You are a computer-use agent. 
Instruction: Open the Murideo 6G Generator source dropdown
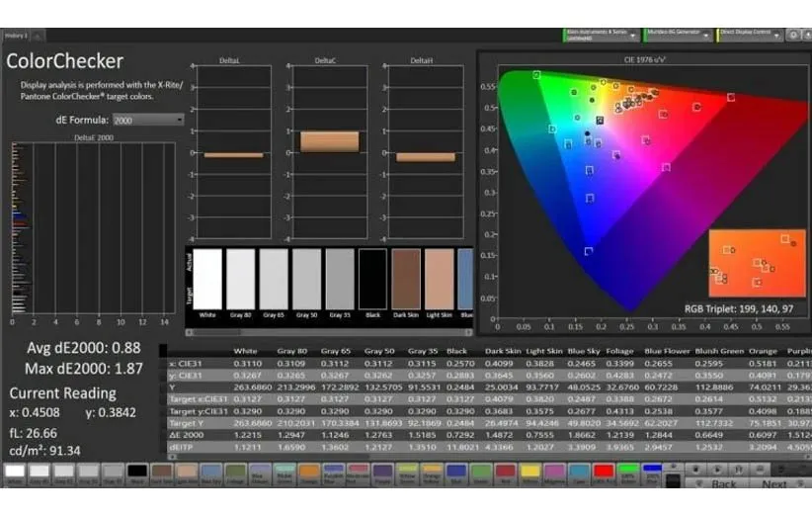point(705,35)
